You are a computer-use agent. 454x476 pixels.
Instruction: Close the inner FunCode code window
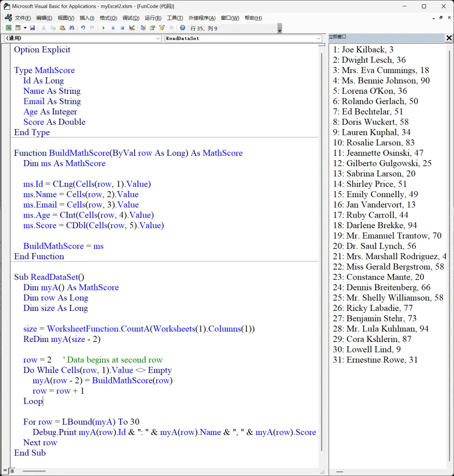449,18
